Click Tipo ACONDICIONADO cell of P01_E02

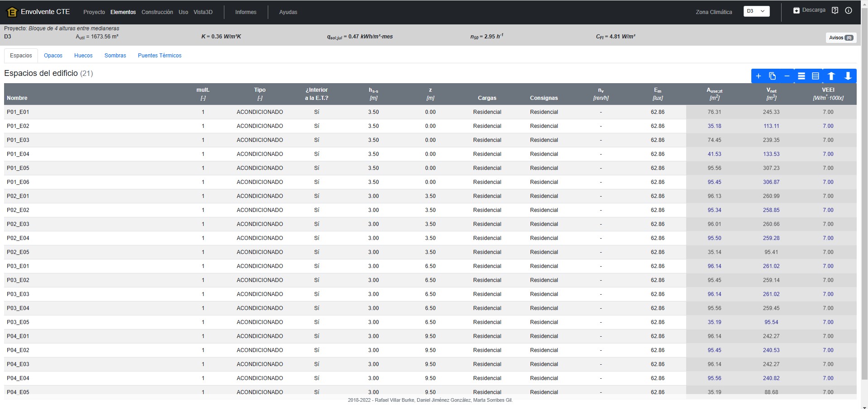(x=260, y=126)
